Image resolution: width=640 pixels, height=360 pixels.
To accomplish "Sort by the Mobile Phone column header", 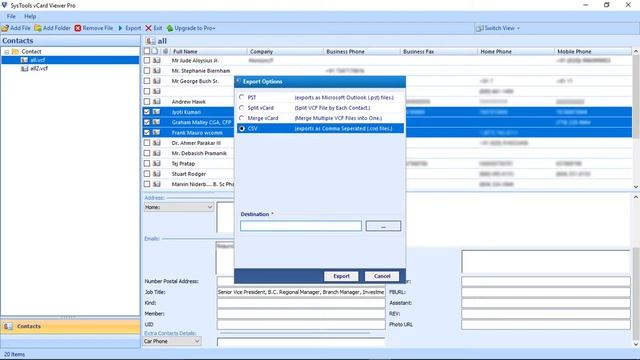I will coord(593,51).
